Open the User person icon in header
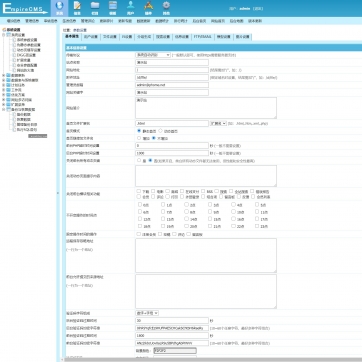Image resolution: width=362 pixels, height=362 pixels. 131,7
